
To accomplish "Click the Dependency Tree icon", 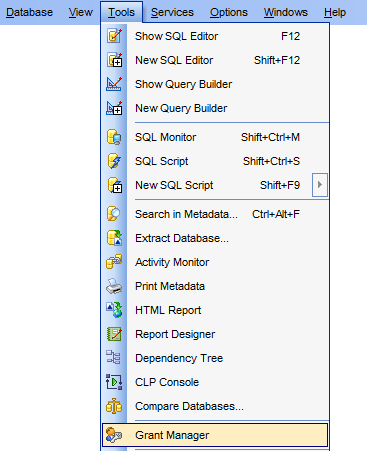I will [x=113, y=358].
